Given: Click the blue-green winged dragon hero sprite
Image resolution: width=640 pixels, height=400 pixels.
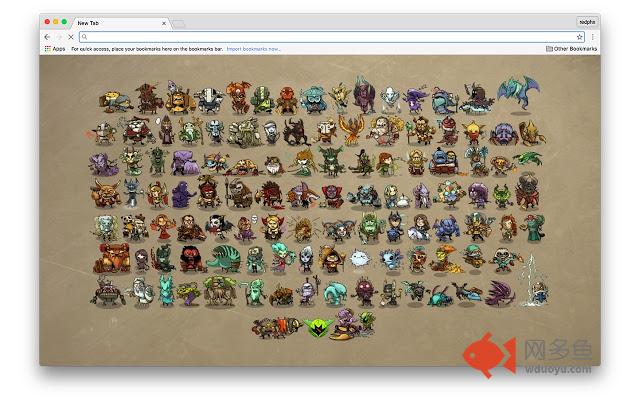Looking at the screenshot, I should point(518,92).
